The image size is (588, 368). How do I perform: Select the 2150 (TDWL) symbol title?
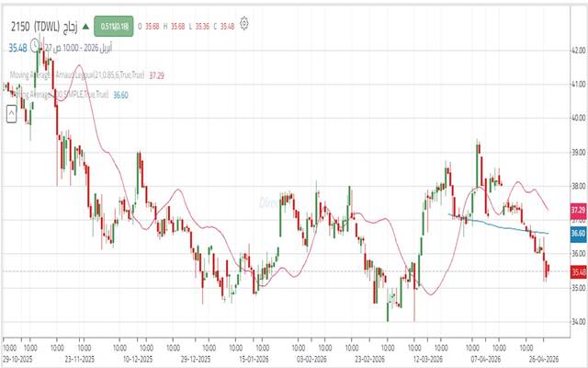tap(36, 26)
